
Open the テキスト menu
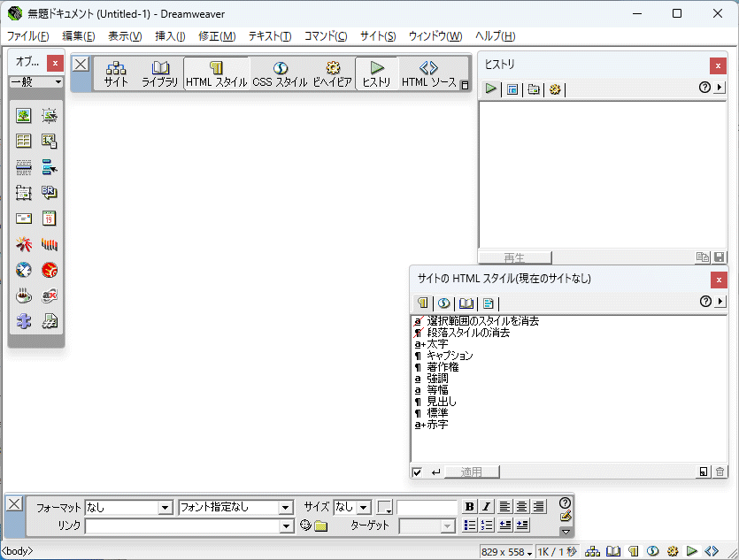click(270, 36)
